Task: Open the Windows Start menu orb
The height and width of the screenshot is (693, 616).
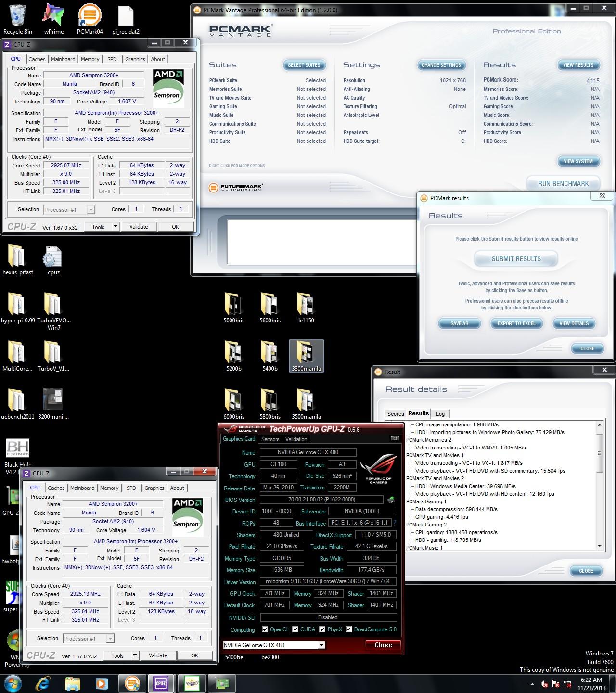Action: point(13,683)
